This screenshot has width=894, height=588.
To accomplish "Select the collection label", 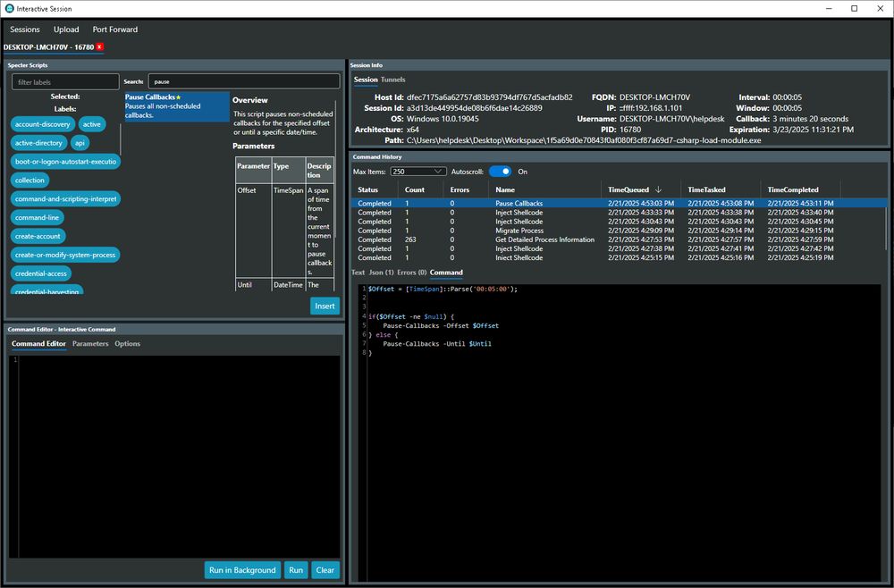I will click(30, 180).
